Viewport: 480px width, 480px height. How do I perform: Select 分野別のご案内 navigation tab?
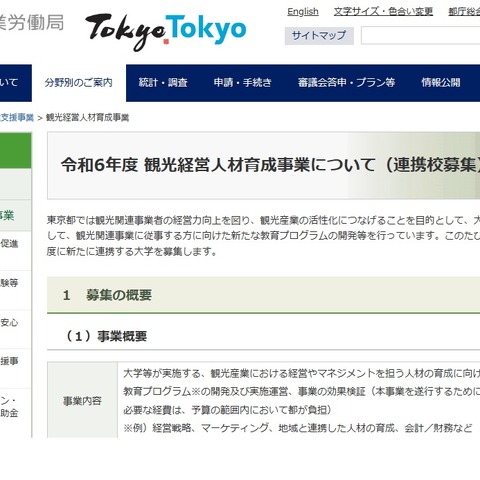[79, 83]
